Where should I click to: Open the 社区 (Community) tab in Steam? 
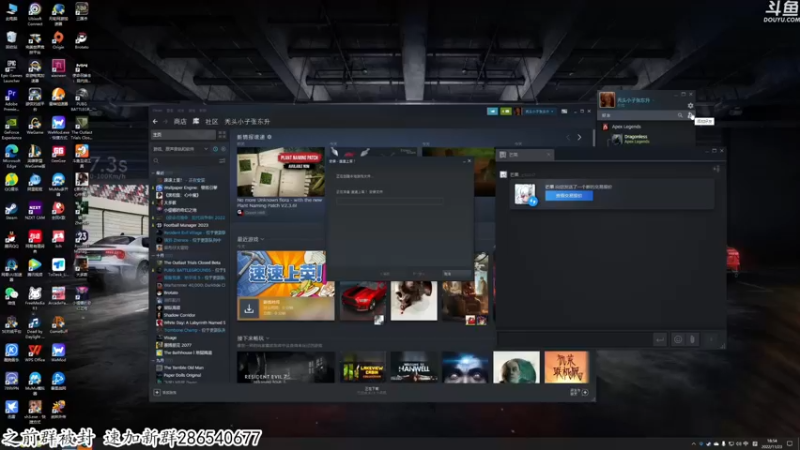212,121
